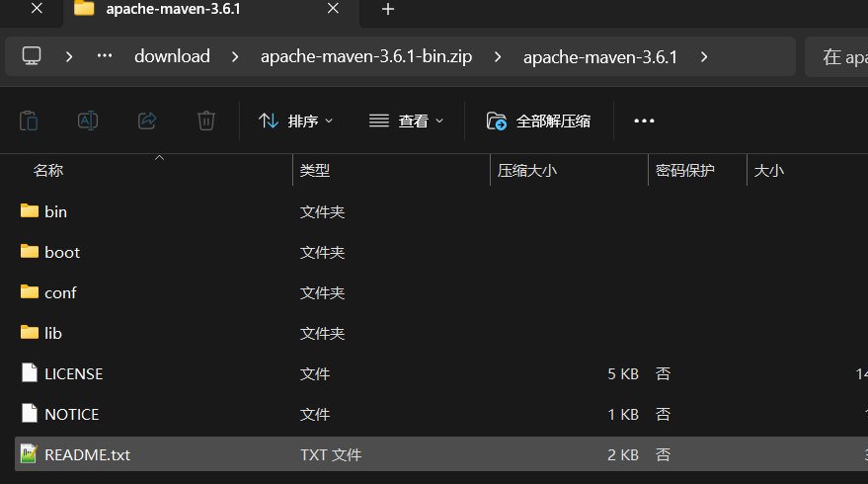Select the conf folder

pyautogui.click(x=60, y=292)
